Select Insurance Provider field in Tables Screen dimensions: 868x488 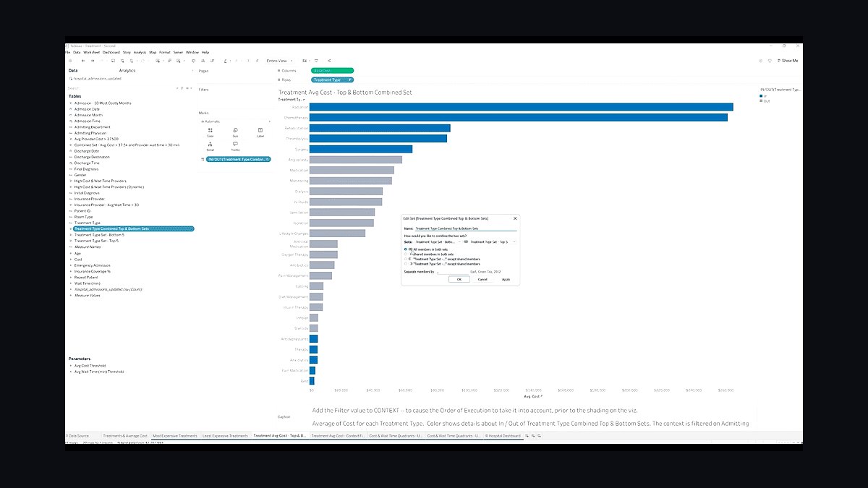89,199
